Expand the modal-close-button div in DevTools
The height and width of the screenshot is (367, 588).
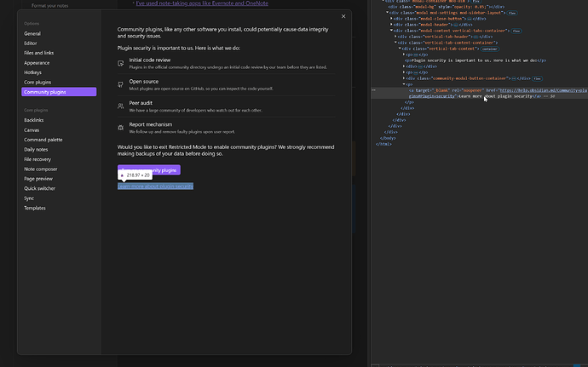pos(394,18)
